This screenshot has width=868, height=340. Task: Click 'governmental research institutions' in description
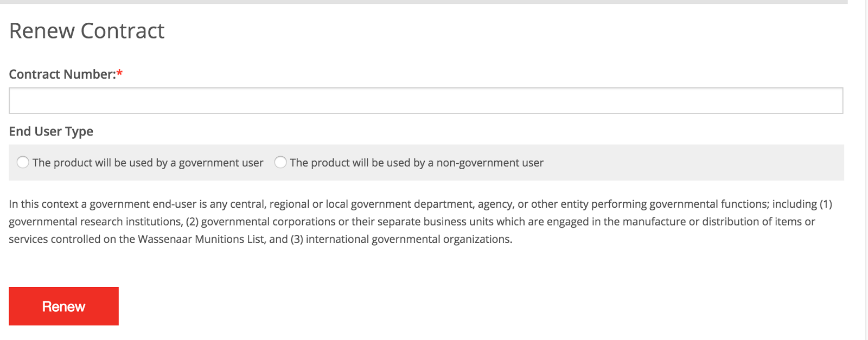[95, 222]
